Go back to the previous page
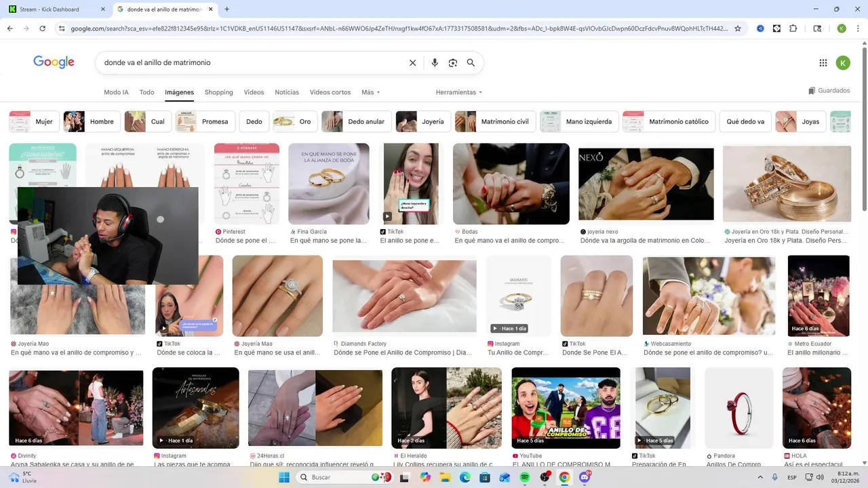Screen dimensions: 868x488 click(10, 28)
